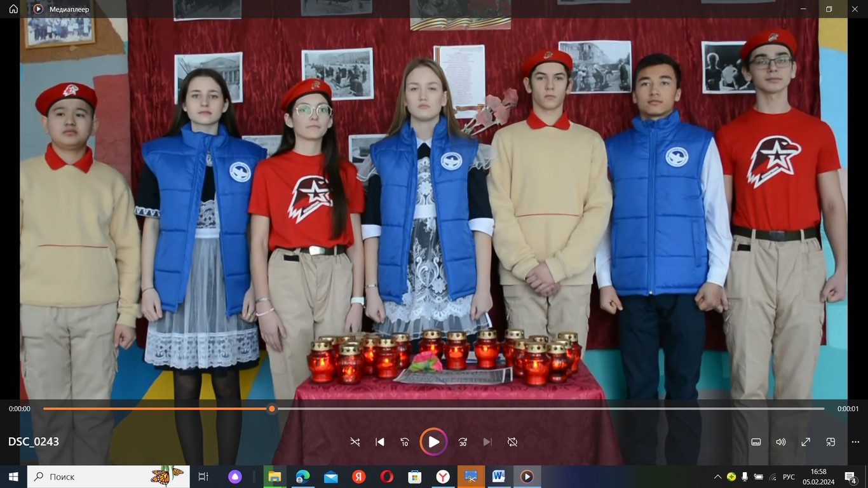Viewport: 868px width, 488px height.
Task: Open the volume control
Action: pyautogui.click(x=781, y=442)
